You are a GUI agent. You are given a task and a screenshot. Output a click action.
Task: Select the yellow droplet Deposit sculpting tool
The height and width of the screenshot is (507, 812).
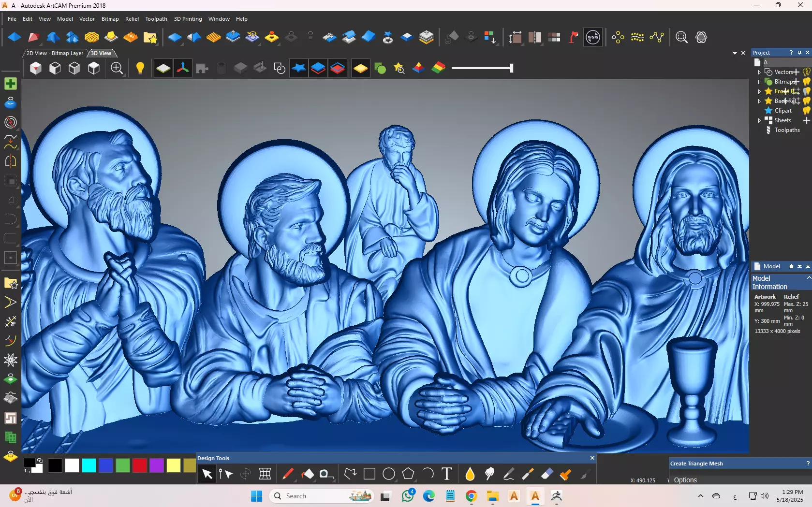point(470,474)
